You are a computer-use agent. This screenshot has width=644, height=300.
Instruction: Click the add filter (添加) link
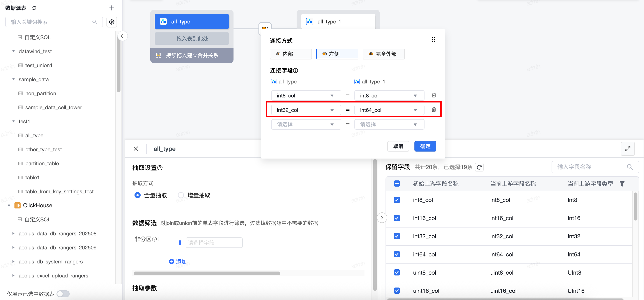(x=178, y=261)
